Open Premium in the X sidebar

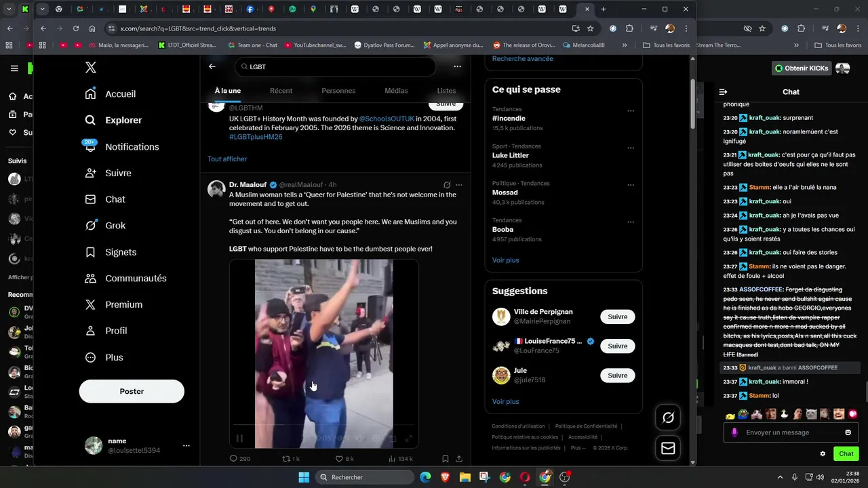113,305
